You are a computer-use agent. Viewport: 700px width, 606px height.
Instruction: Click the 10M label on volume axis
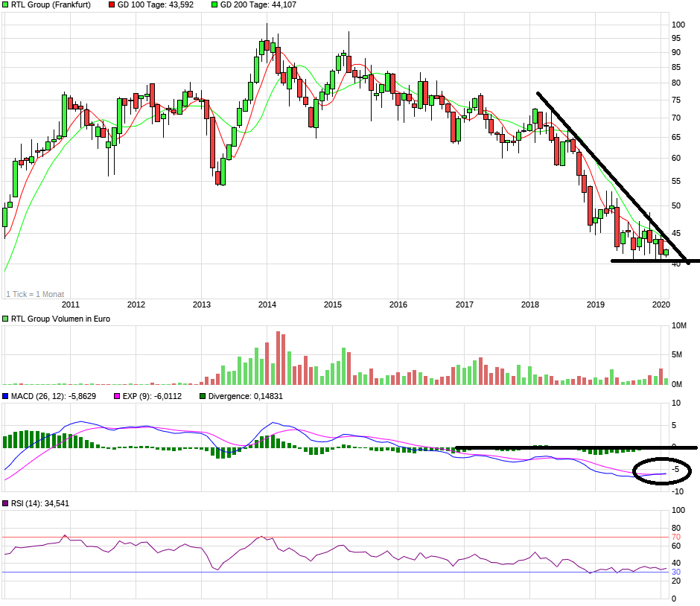click(679, 326)
